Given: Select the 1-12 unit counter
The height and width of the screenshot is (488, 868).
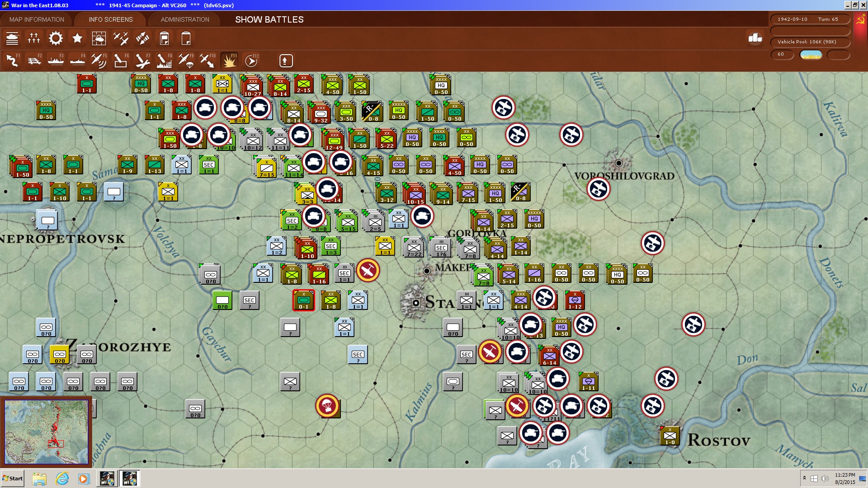Looking at the screenshot, I should click(x=575, y=300).
